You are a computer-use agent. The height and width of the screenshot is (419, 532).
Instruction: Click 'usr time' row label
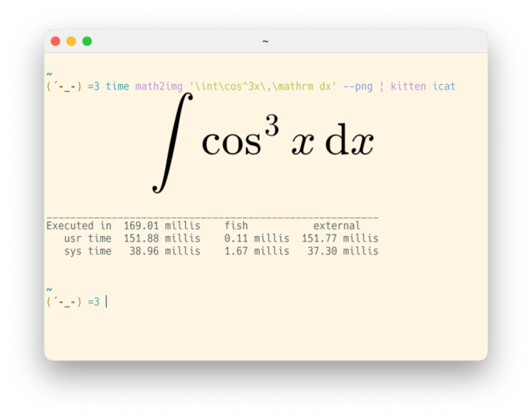(x=88, y=238)
